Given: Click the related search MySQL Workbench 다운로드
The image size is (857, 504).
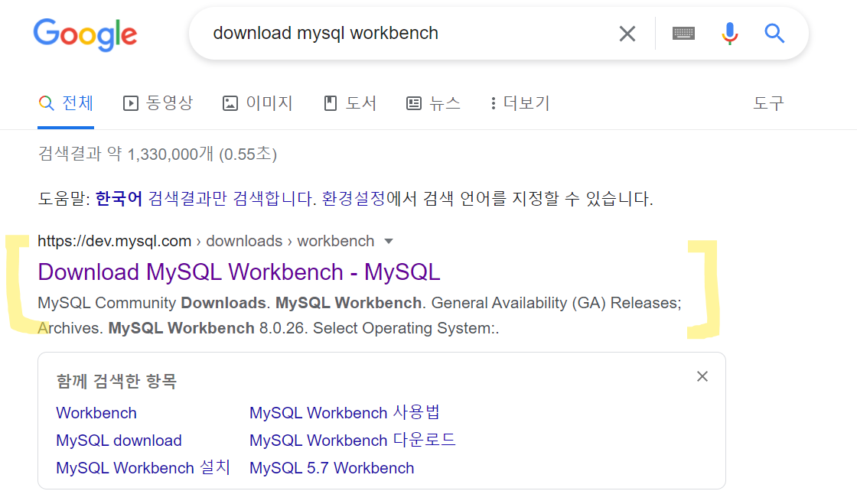Looking at the screenshot, I should (353, 440).
